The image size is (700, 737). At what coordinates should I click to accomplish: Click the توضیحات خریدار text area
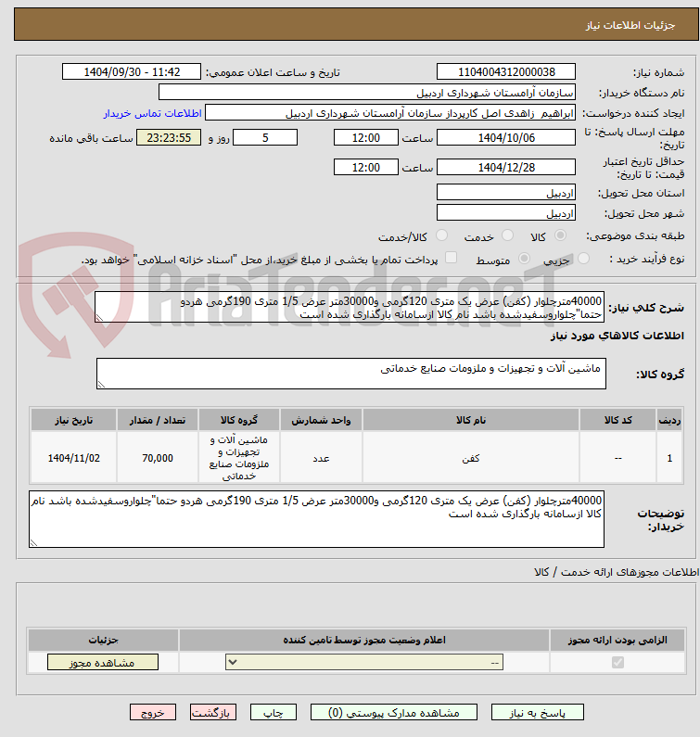316,519
